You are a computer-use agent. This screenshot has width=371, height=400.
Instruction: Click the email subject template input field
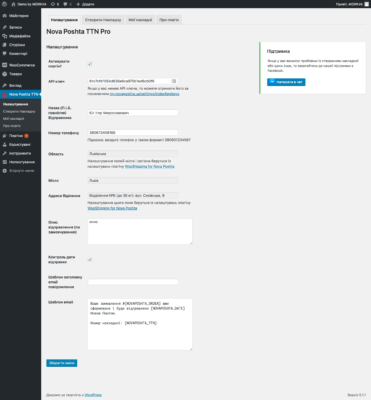click(x=133, y=282)
